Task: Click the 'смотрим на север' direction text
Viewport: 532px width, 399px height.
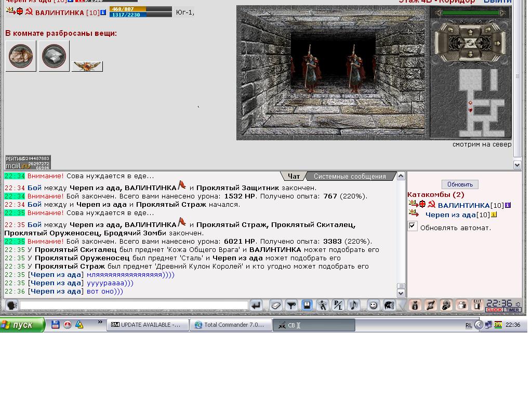Action: [482, 144]
